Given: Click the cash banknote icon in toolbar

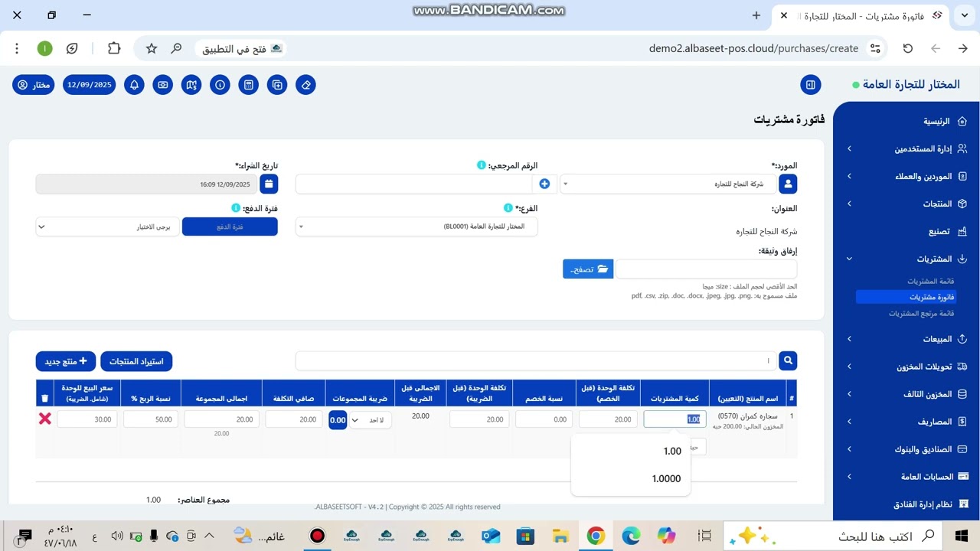Looking at the screenshot, I should (x=162, y=85).
